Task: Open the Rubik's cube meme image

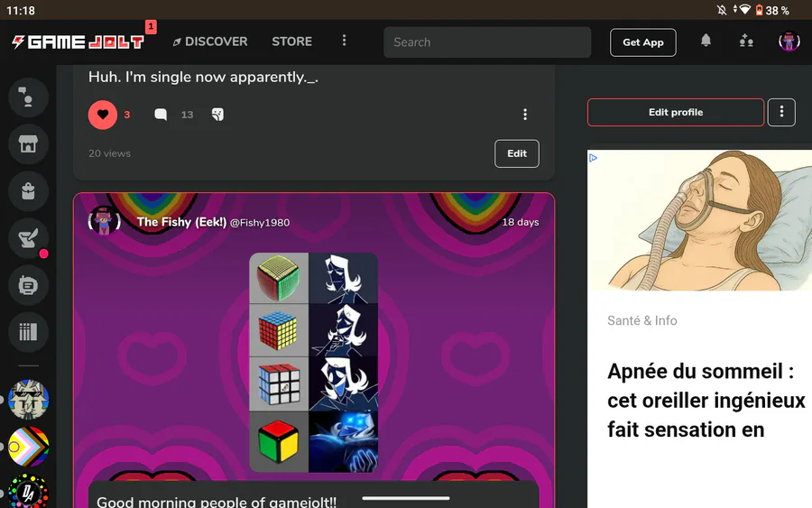Action: [314, 363]
